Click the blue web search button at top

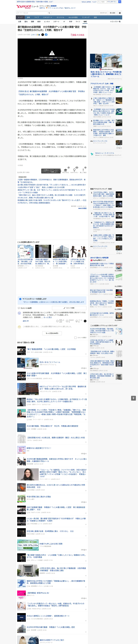[x=120, y=2]
